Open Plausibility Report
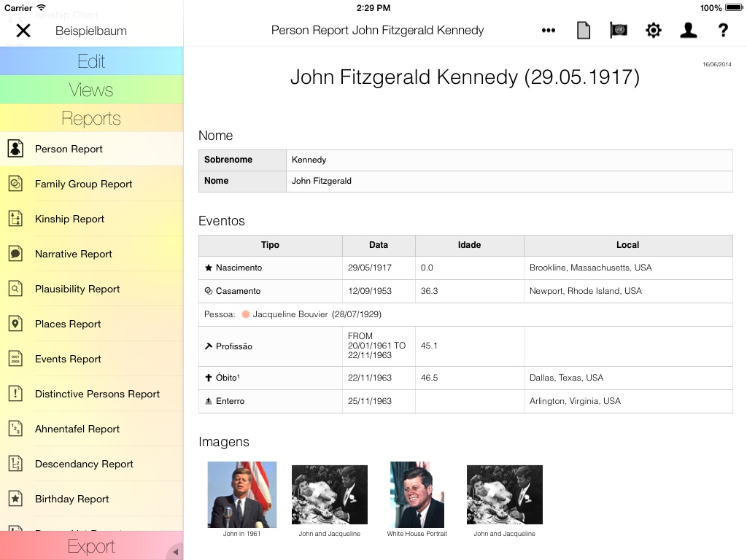The width and height of the screenshot is (747, 560). (91, 289)
